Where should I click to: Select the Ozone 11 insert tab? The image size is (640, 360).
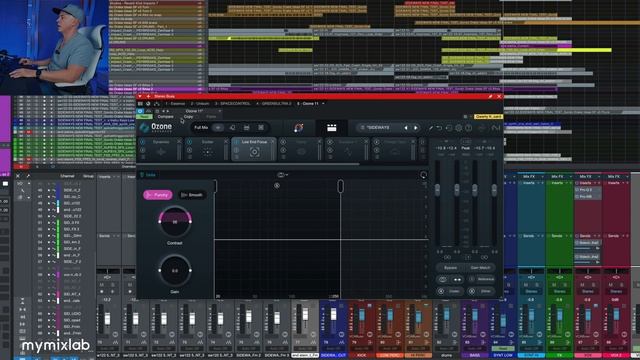[x=308, y=104]
